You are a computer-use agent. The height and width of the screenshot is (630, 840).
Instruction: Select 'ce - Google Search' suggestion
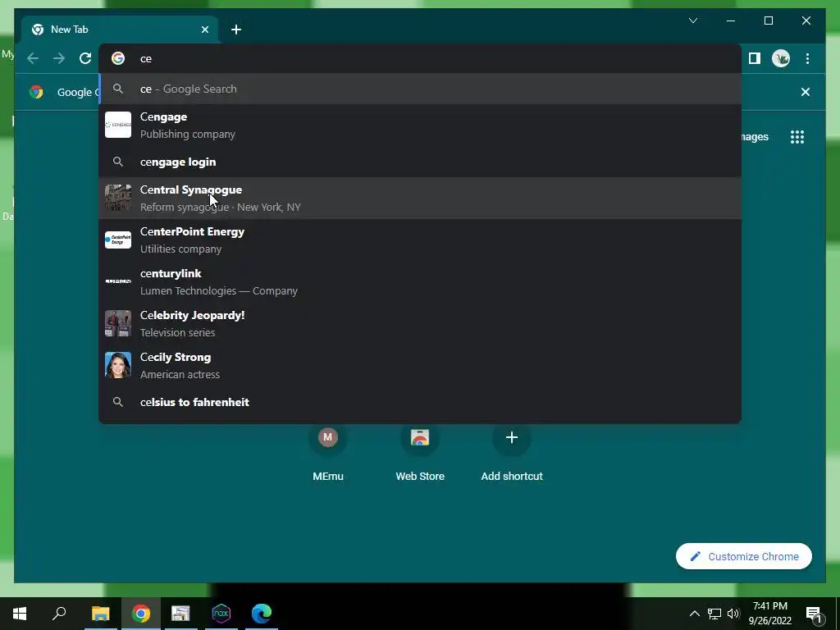click(420, 89)
